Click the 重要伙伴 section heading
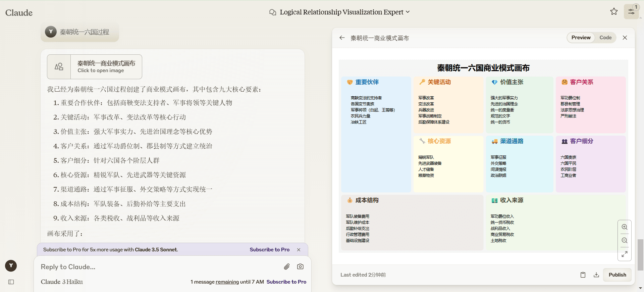The width and height of the screenshot is (644, 292). point(367,82)
